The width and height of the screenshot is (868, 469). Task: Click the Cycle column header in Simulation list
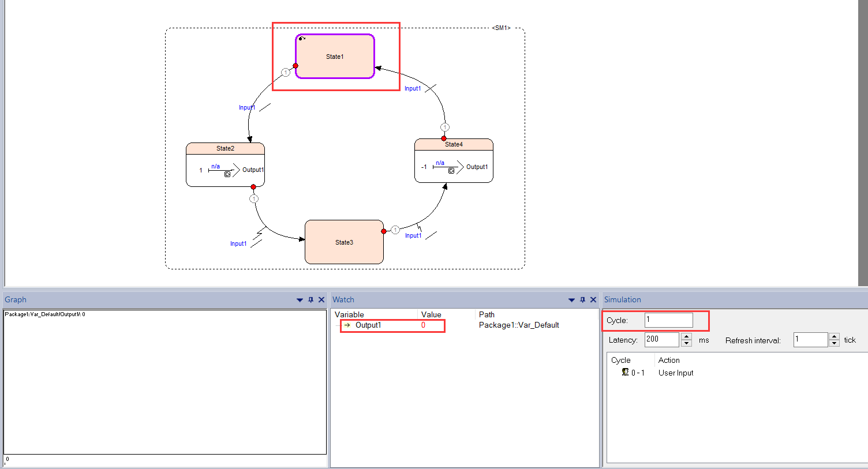pyautogui.click(x=621, y=360)
